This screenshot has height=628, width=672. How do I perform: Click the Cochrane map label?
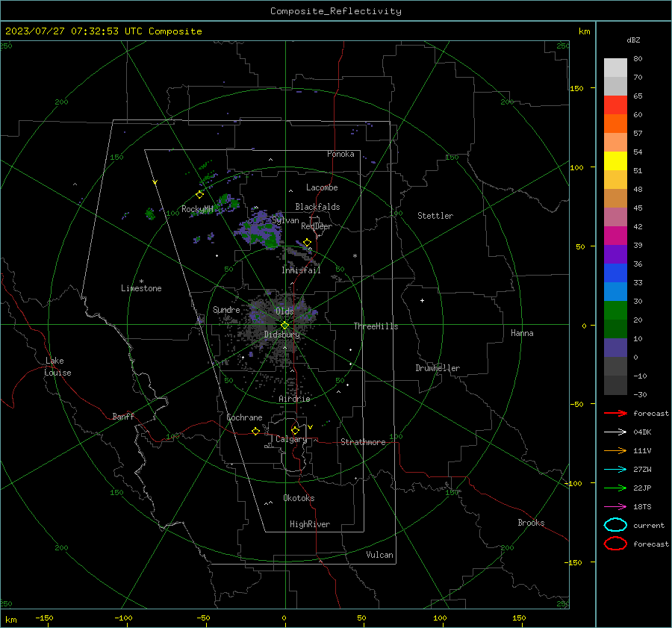coord(244,417)
